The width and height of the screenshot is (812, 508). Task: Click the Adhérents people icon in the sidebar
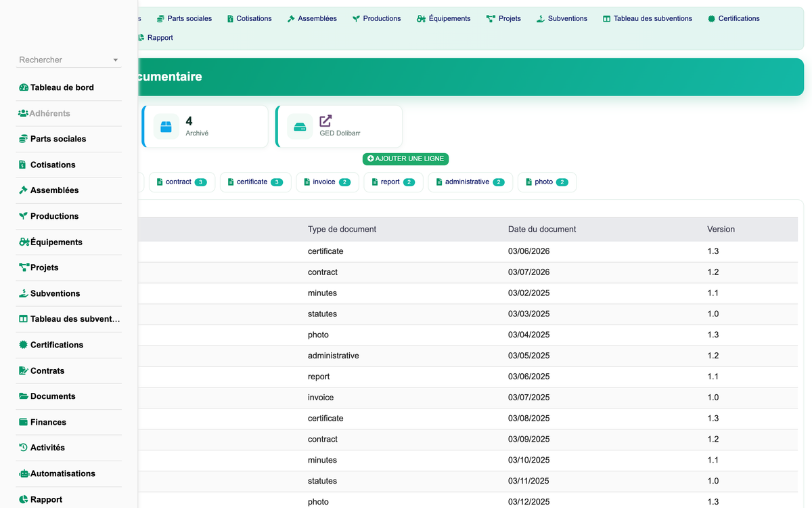(x=23, y=113)
